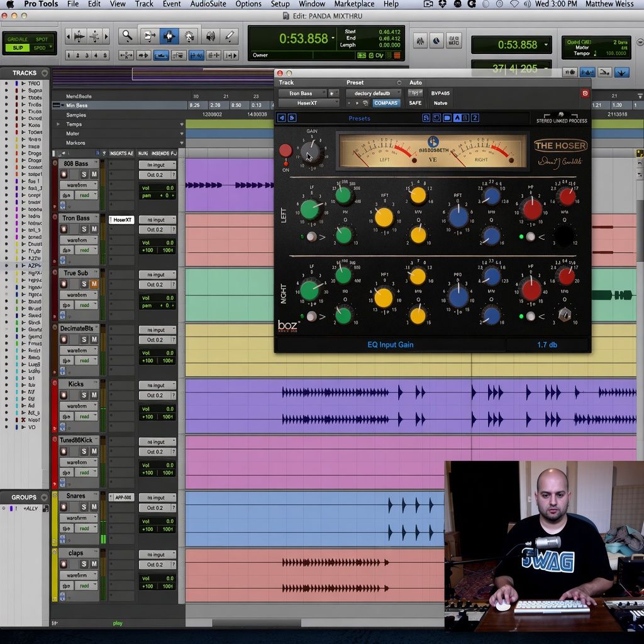
Task: Open the Kicks track automation mode read selector
Action: 86,416
